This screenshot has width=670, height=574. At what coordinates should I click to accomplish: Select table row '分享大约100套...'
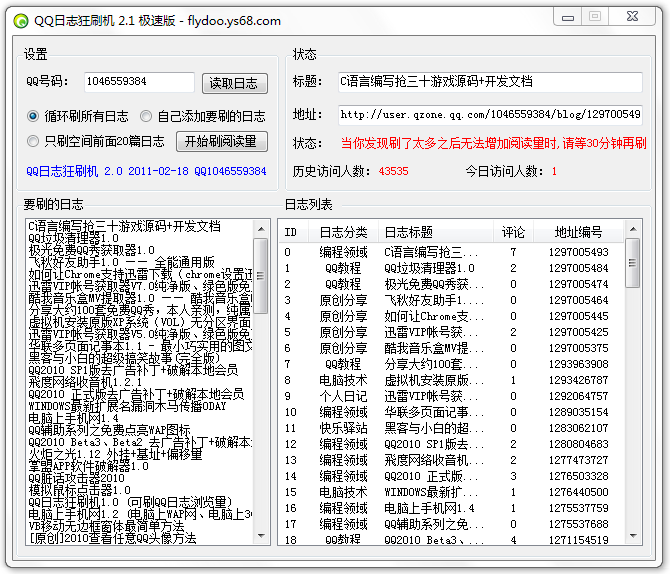[x=451, y=364]
